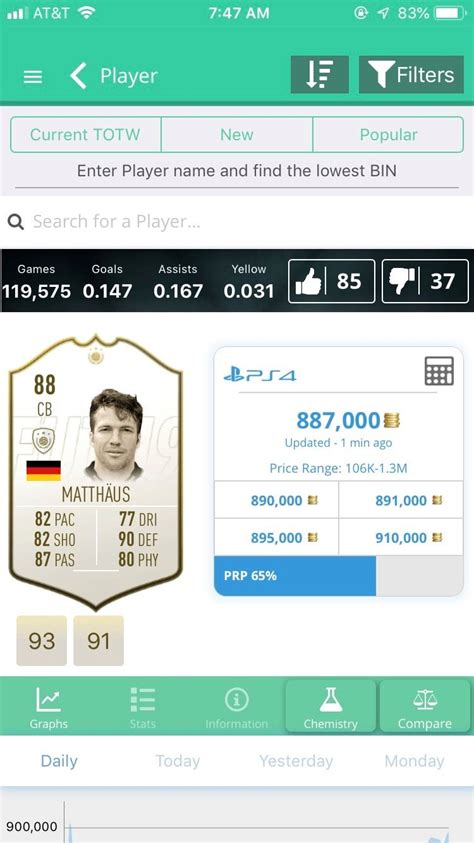This screenshot has height=843, width=474.
Task: Select the 93 rated version card
Action: (42, 641)
